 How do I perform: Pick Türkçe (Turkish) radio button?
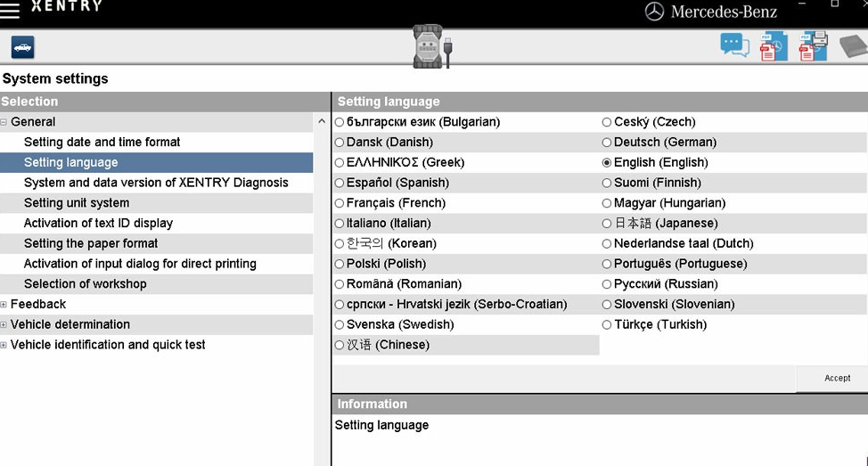tap(607, 325)
